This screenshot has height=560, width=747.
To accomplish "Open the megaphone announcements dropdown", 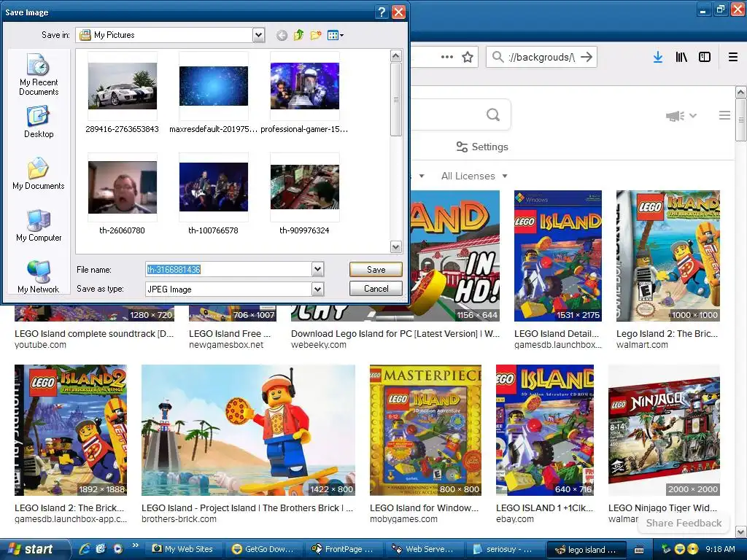I will click(x=681, y=116).
